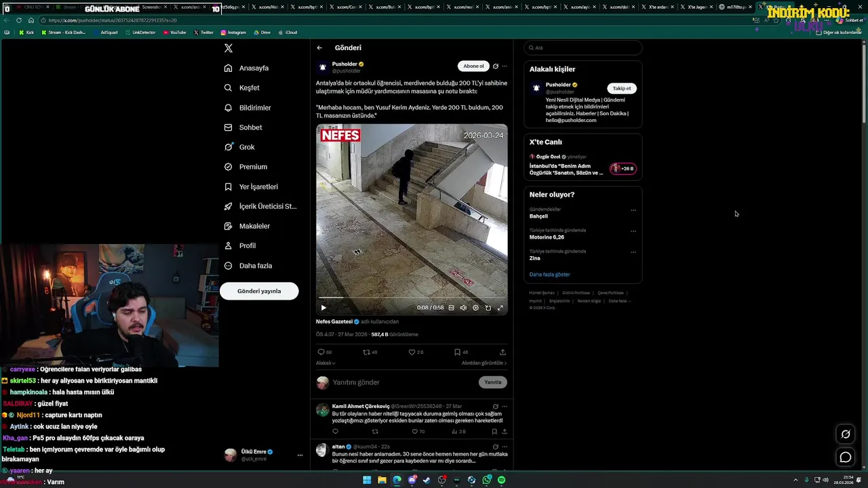The height and width of the screenshot is (488, 868).
Task: Open Spotify from the taskbar
Action: click(501, 480)
